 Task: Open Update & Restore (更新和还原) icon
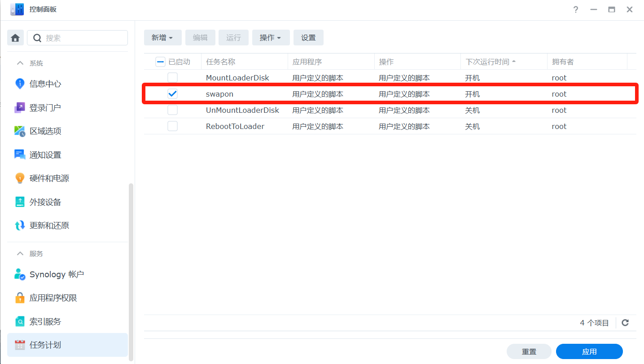pyautogui.click(x=20, y=226)
